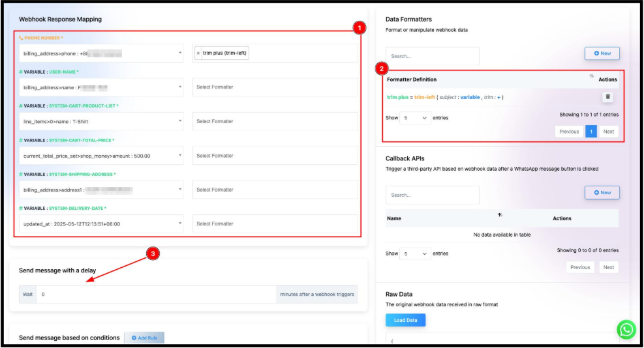Select Formatter for USER-NAME variable

pos(275,87)
